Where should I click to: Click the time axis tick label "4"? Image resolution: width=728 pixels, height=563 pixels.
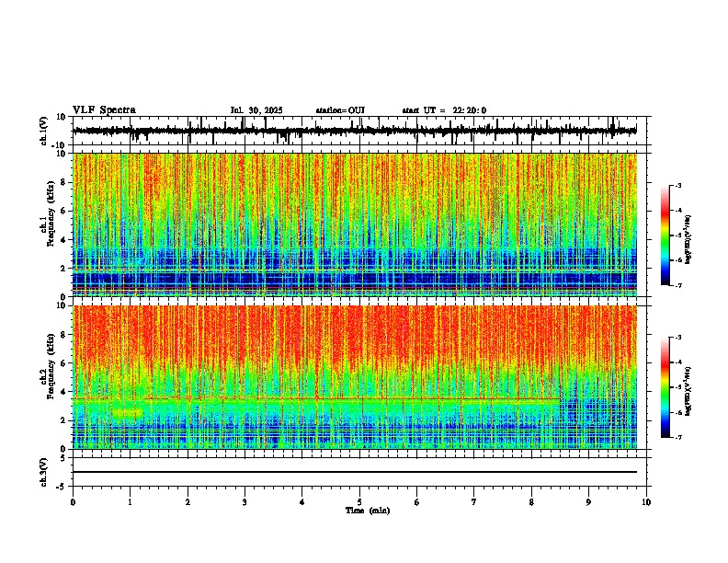coord(302,502)
